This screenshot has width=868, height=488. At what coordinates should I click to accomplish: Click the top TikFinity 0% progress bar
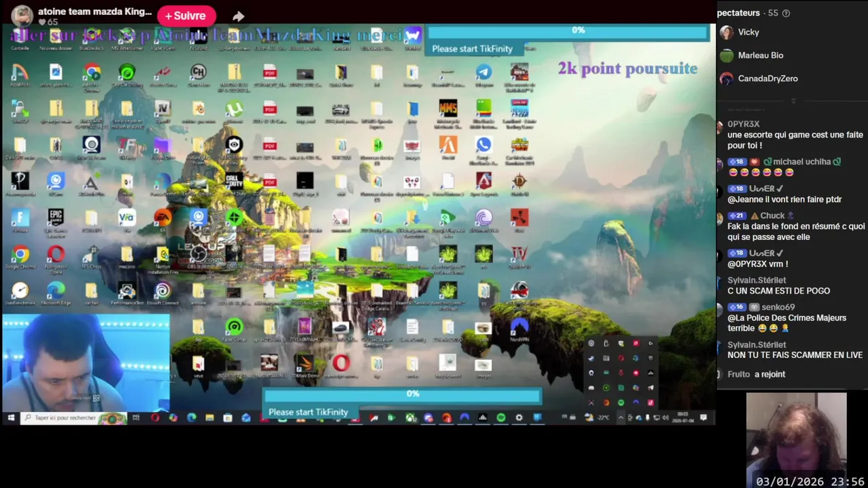tap(567, 31)
